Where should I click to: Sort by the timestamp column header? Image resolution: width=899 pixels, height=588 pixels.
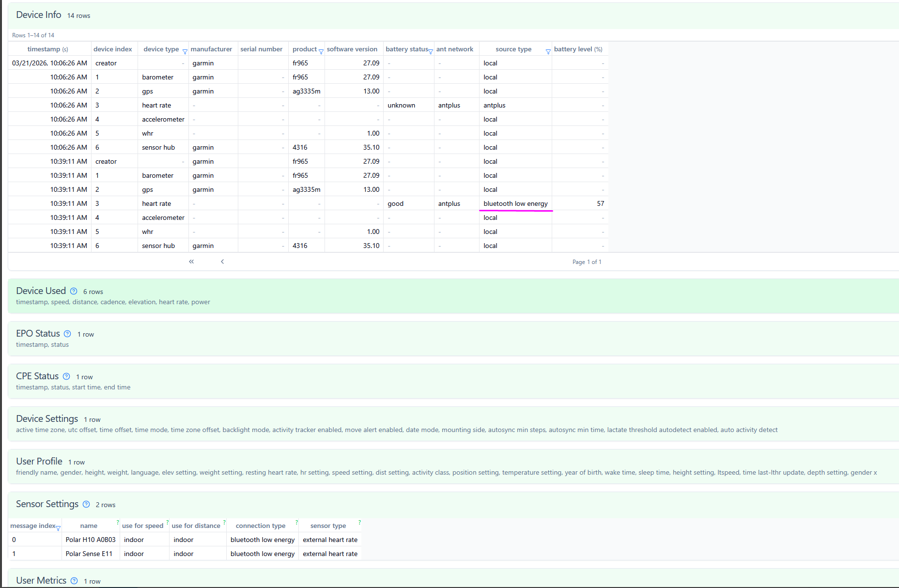[44, 49]
